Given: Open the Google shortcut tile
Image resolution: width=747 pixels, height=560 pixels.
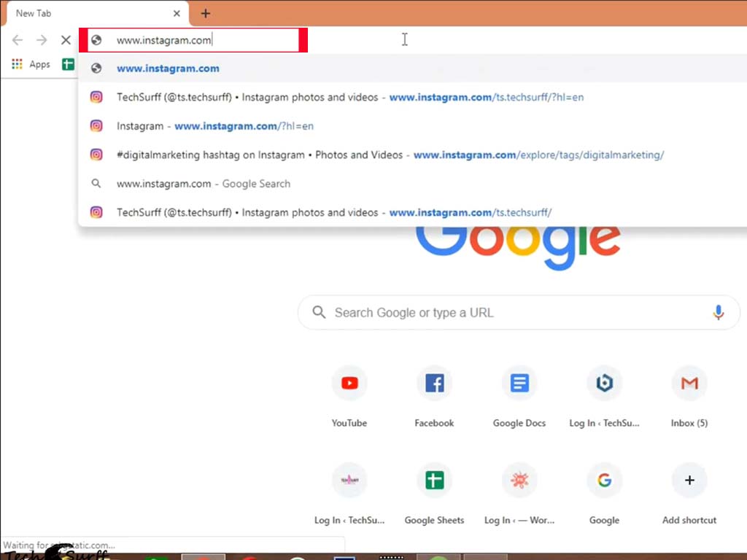Looking at the screenshot, I should coord(604,494).
